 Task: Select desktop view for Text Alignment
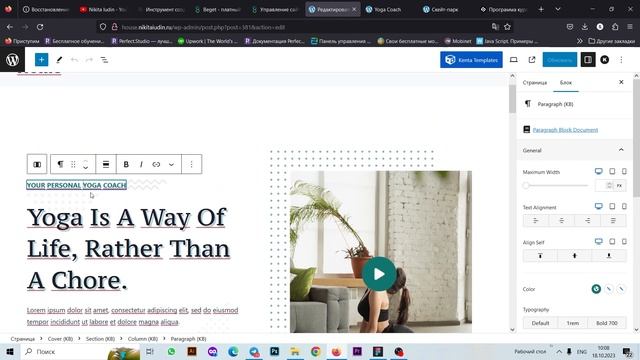point(598,207)
